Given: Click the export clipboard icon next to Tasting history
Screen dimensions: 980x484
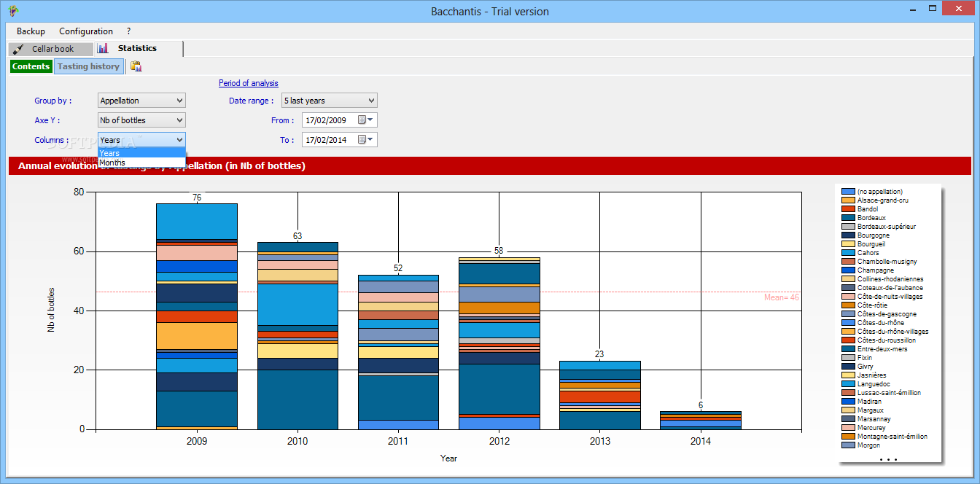Looking at the screenshot, I should (136, 66).
